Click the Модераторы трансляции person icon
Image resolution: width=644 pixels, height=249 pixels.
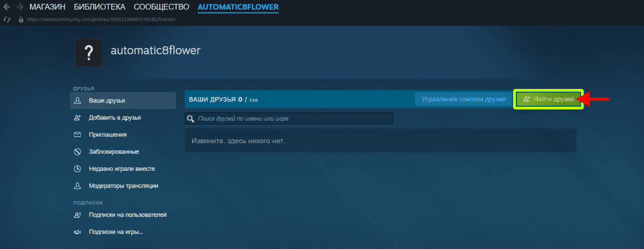click(77, 186)
